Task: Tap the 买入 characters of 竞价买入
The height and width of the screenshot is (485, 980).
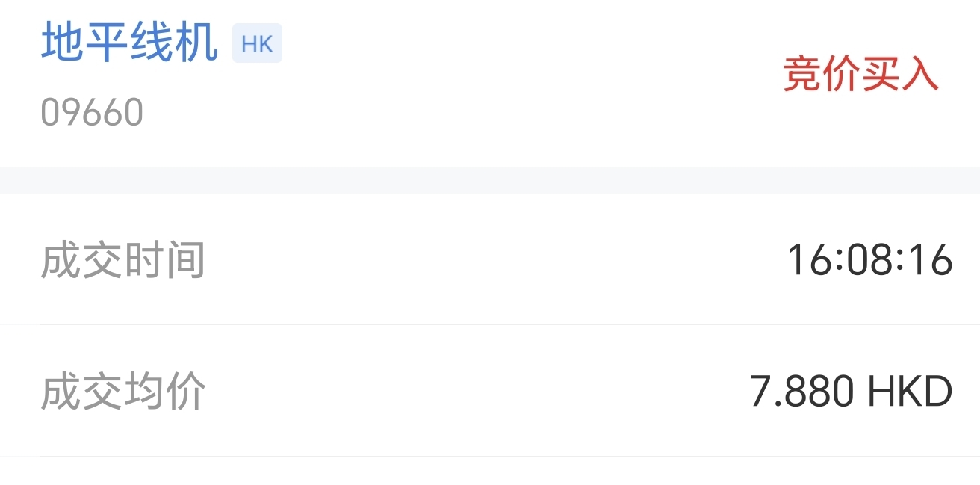Action: pyautogui.click(x=900, y=75)
